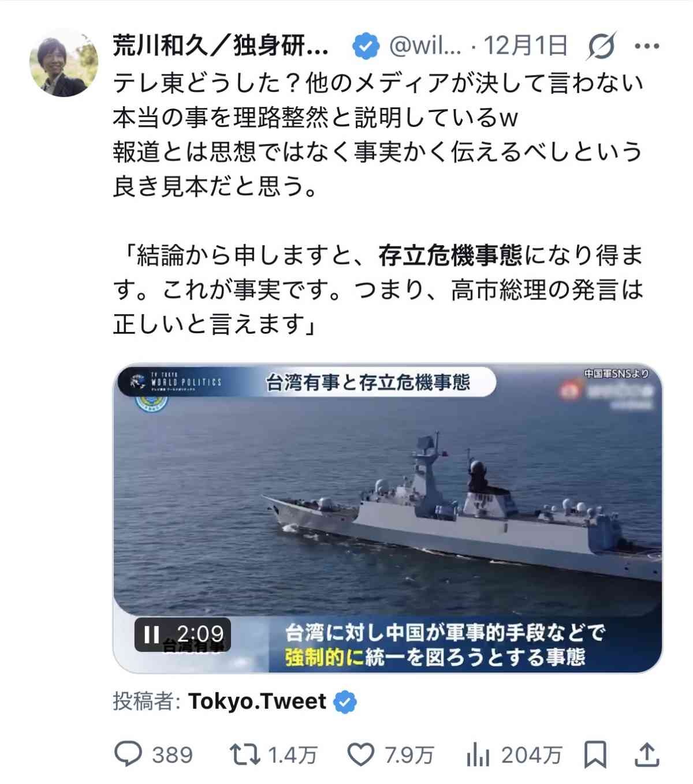Open the 12月1日 timestamp
Screen dimensions: 693x784
coord(526,46)
